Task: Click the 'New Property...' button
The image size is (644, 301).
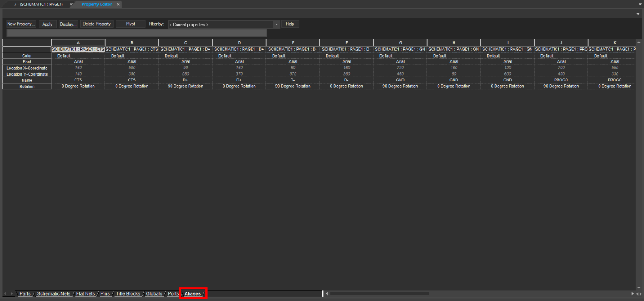Action: click(21, 24)
